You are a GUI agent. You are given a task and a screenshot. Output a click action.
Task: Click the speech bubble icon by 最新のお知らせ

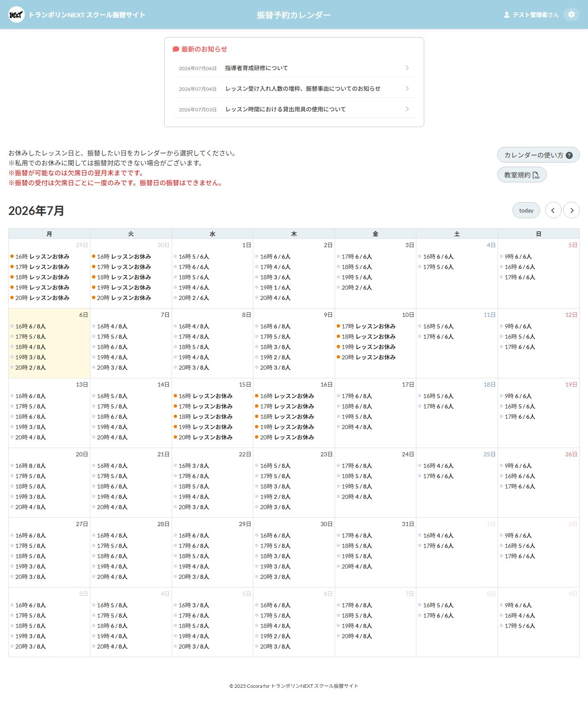176,49
